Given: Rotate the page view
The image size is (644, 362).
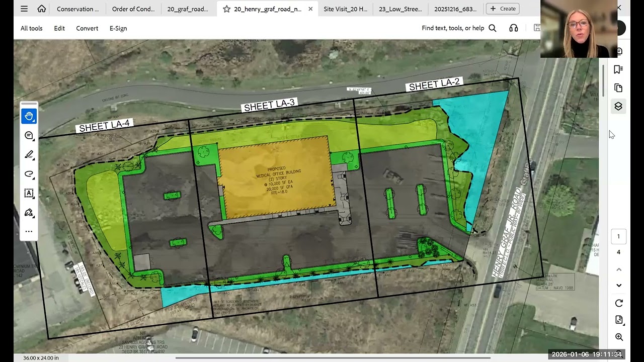Looking at the screenshot, I should [619, 303].
